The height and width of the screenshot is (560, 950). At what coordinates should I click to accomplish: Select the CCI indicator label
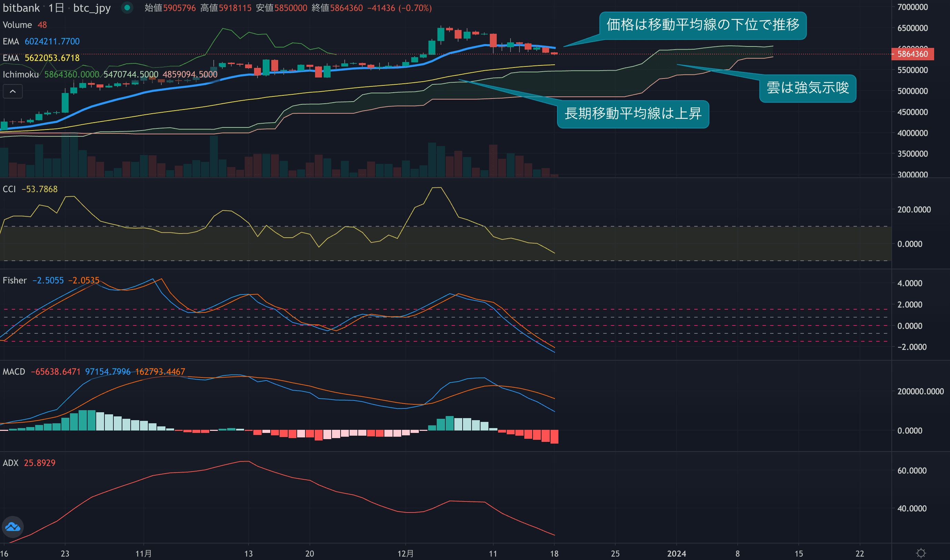pos(9,189)
